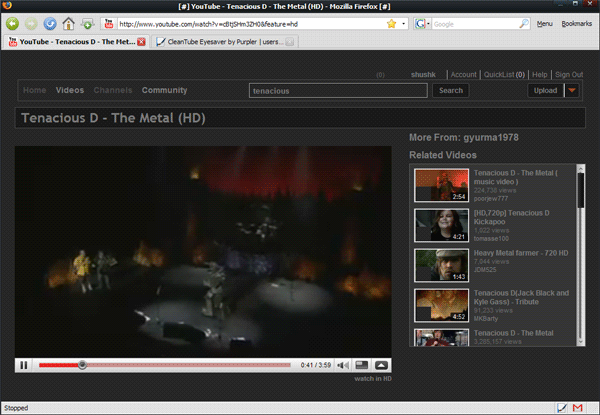Click the magnifier icon in the Google search box
The width and height of the screenshot is (600, 415).
[x=524, y=24]
